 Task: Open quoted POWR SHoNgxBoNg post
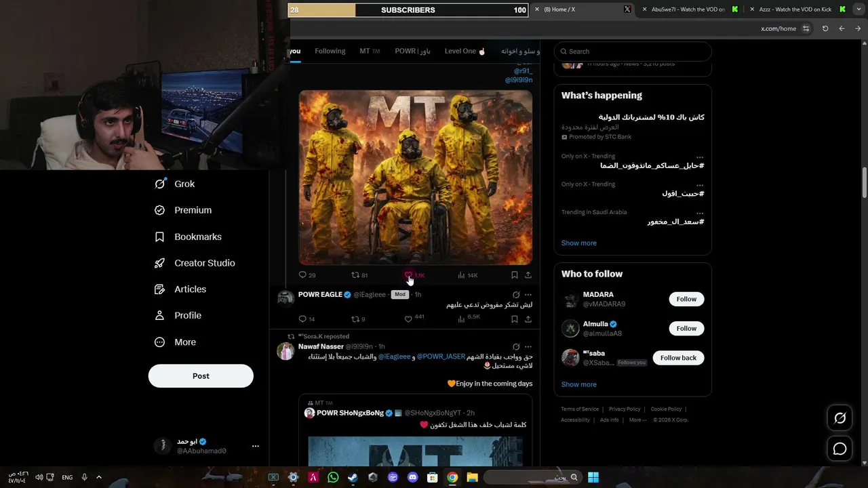tap(416, 430)
